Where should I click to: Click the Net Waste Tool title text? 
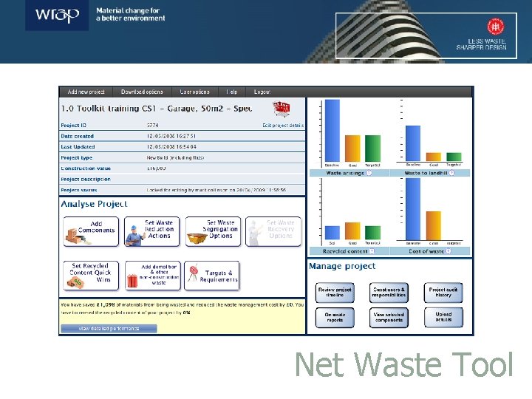coord(403,364)
